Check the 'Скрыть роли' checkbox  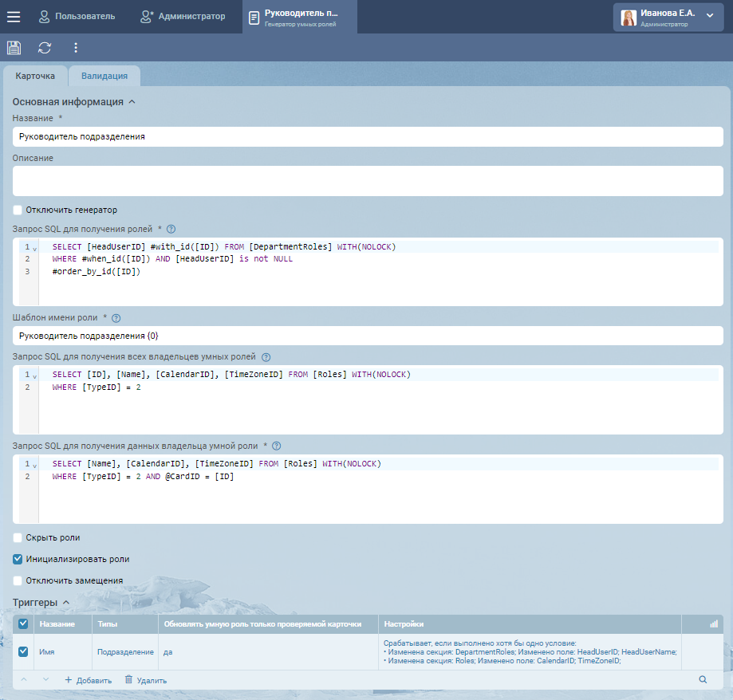pyautogui.click(x=18, y=538)
